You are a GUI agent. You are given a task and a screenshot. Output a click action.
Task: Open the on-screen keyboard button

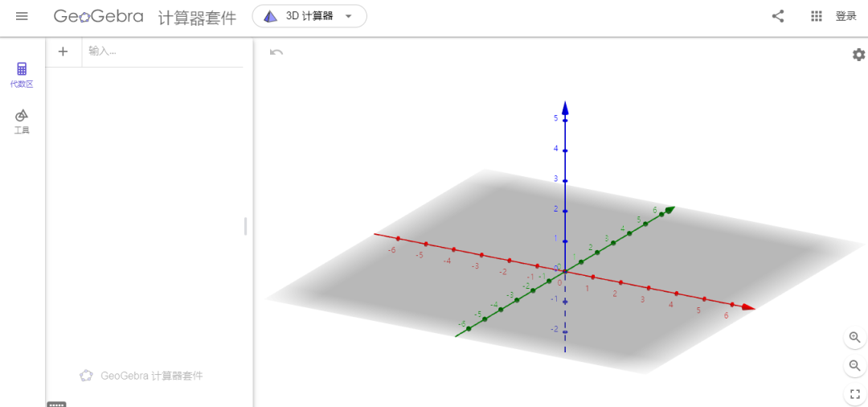(56, 404)
